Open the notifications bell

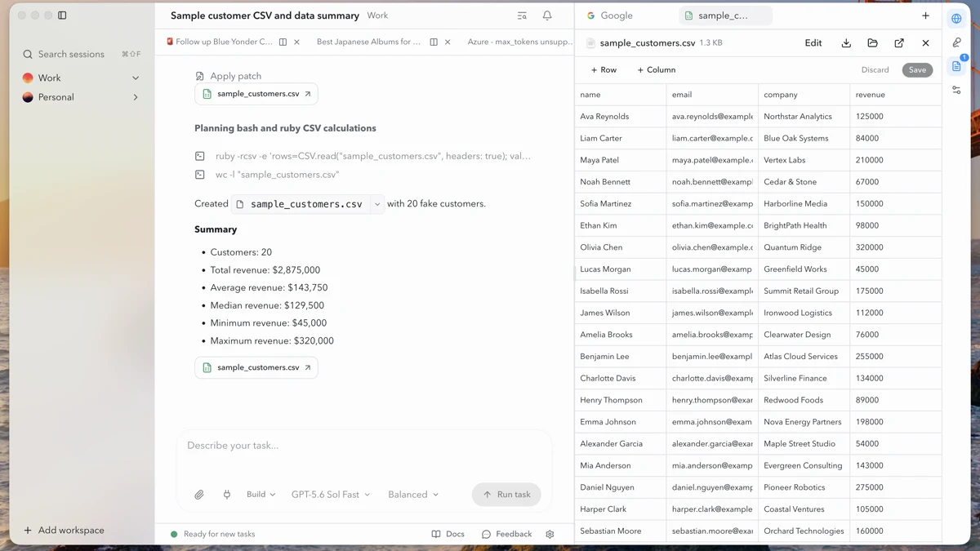(x=547, y=16)
